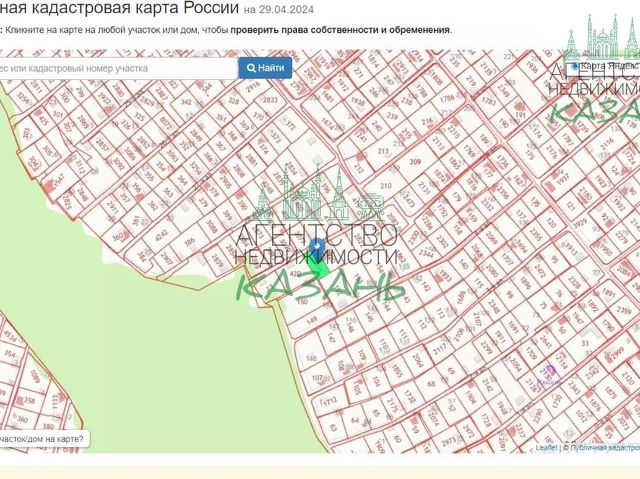Select parcel 2916 on the map
The height and width of the screenshot is (479, 640).
[x=253, y=85]
